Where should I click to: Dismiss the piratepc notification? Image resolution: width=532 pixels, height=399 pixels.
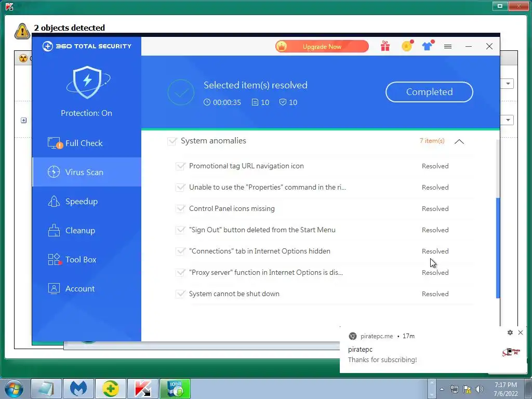pyautogui.click(x=521, y=332)
